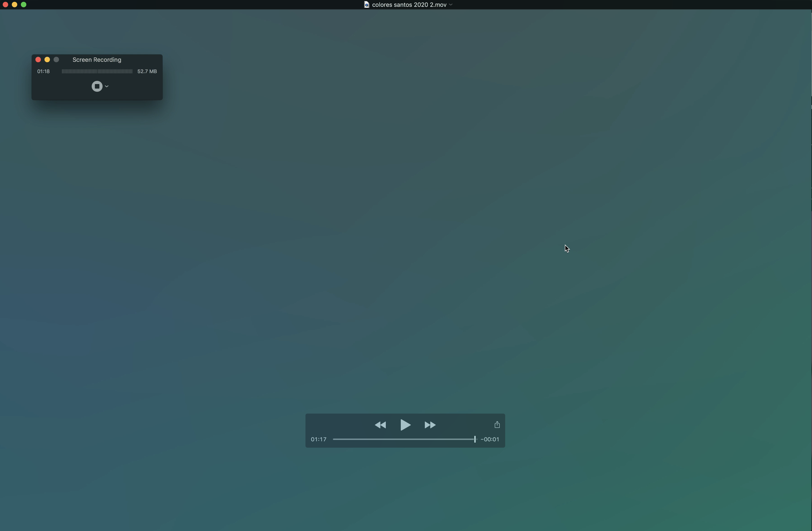Close the colores santos movie window

tap(5, 5)
